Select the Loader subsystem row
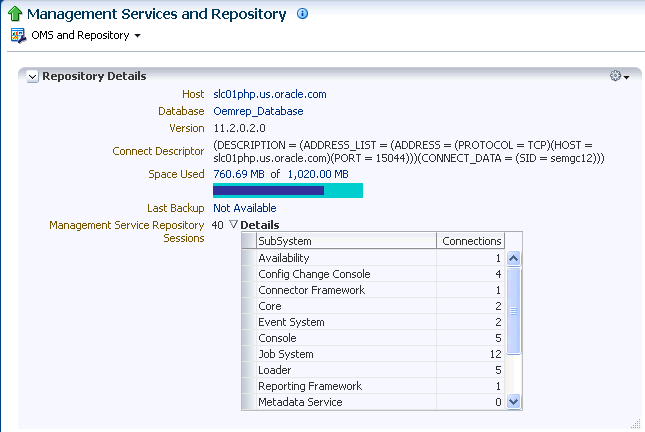Screen dimensions: 645x432 tap(373, 370)
